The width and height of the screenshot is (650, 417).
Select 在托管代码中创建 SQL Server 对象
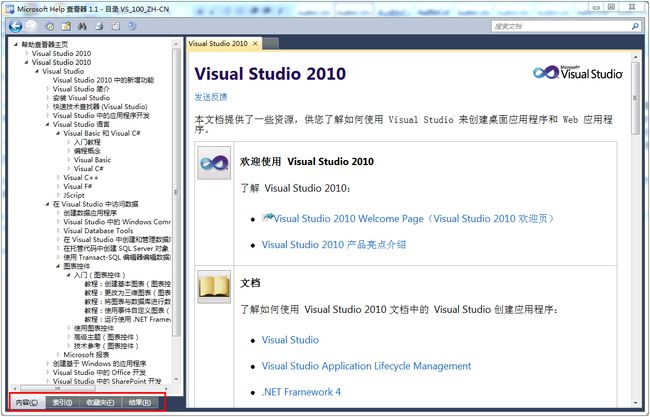(x=116, y=249)
